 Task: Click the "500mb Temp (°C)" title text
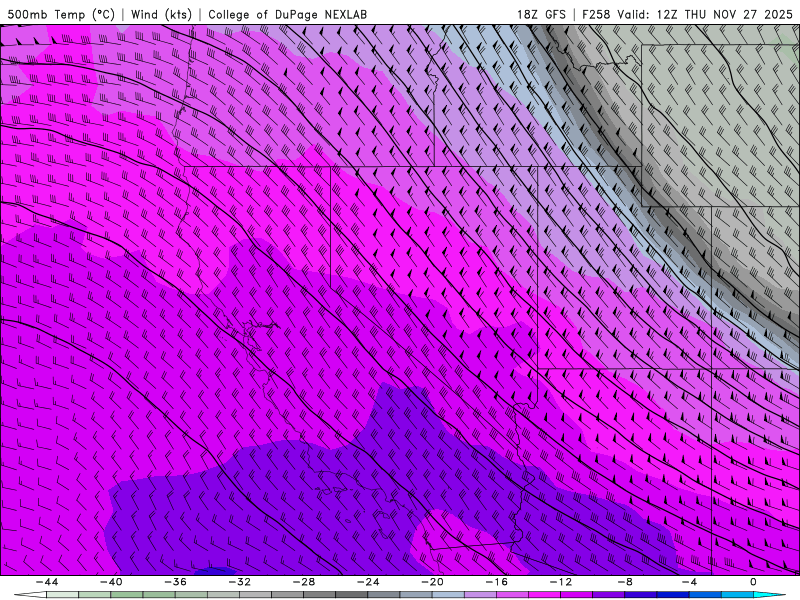tap(61, 14)
